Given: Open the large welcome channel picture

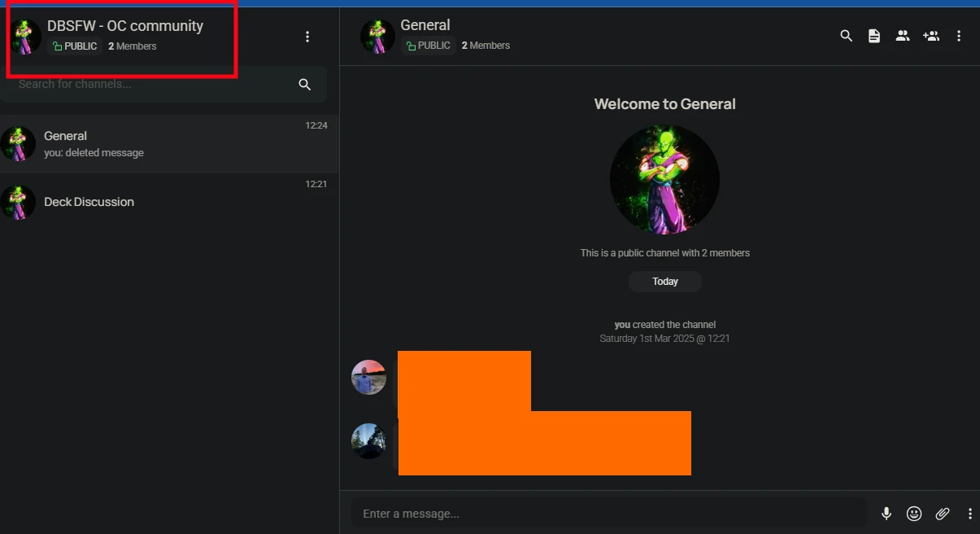Looking at the screenshot, I should [x=664, y=180].
